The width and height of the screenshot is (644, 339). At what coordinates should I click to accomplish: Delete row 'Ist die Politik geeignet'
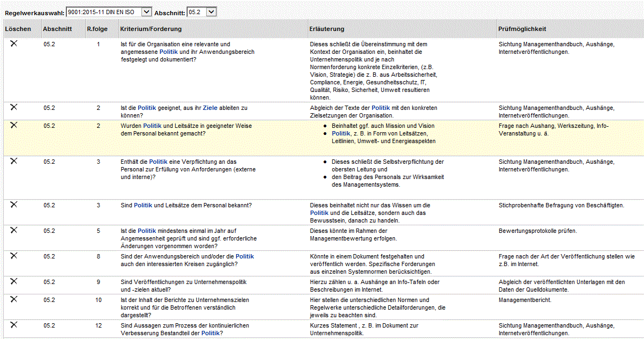[14, 107]
